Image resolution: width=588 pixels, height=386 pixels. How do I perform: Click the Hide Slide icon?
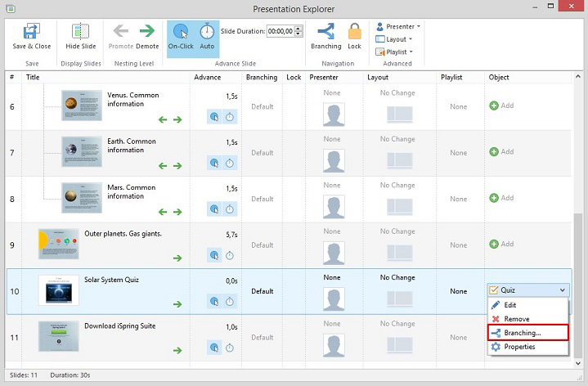click(81, 33)
